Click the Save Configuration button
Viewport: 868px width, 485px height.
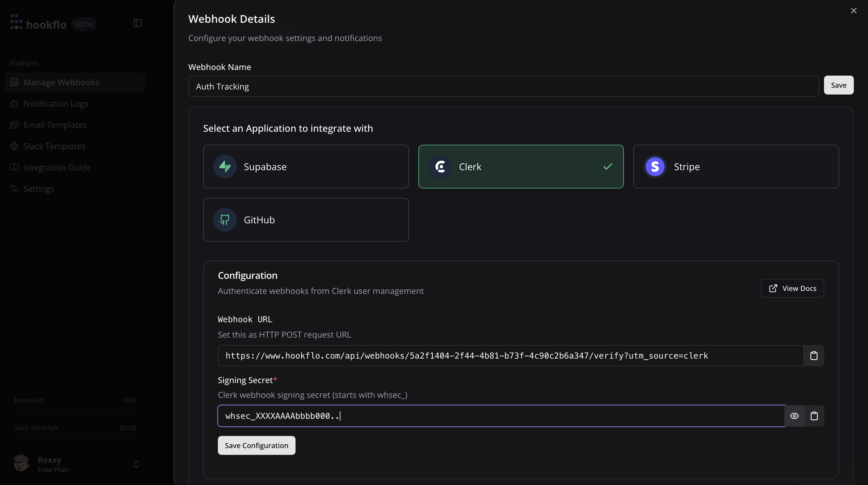click(257, 445)
